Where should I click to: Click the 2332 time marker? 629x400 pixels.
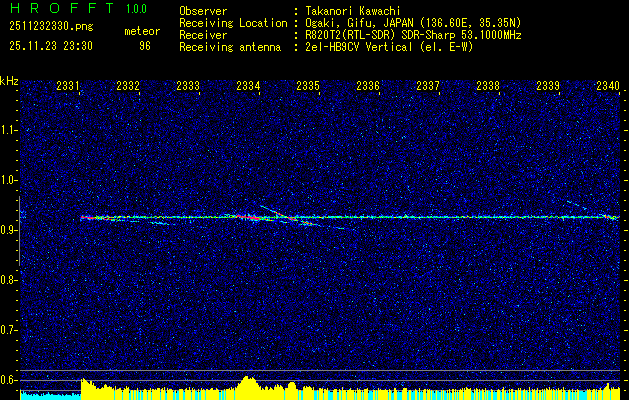[x=128, y=85]
